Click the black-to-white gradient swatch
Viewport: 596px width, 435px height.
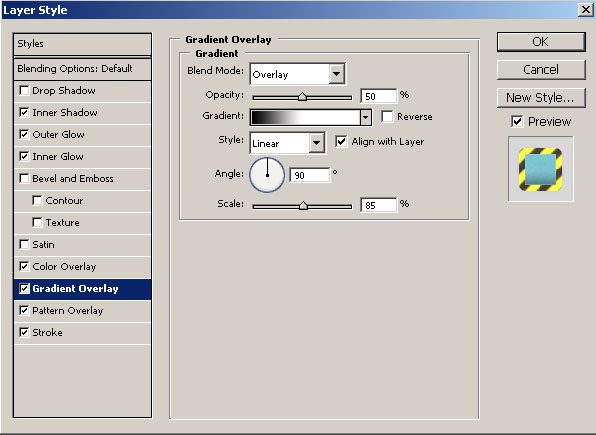[305, 117]
